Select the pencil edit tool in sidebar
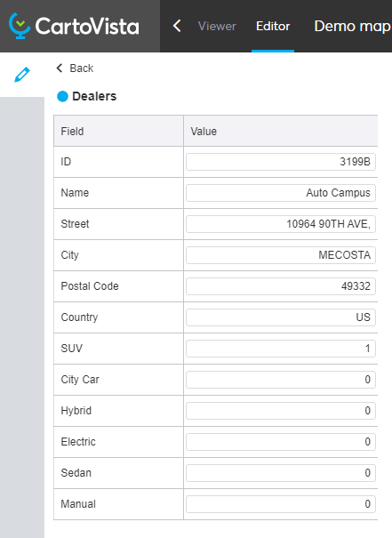 pyautogui.click(x=22, y=75)
